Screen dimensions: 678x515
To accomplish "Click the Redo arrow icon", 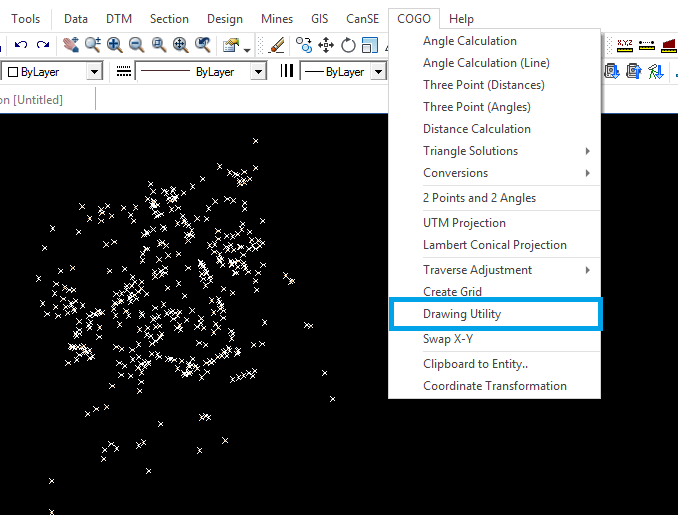I will 43,45.
